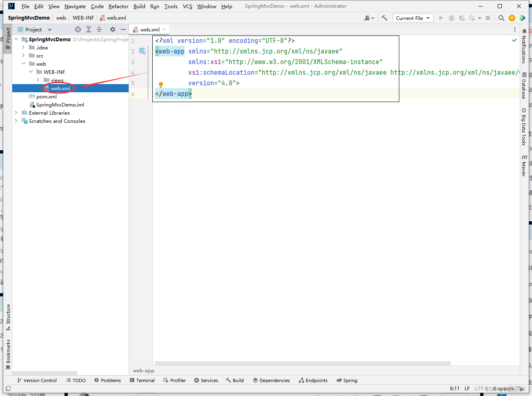The image size is (532, 396).
Task: Open the Endpoints tool window
Action: coord(313,380)
